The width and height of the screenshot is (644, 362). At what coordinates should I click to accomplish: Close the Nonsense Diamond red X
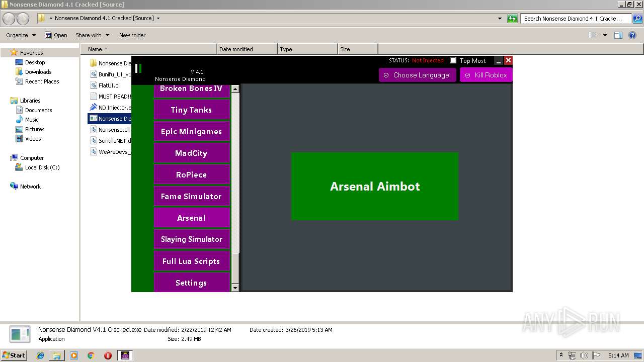coord(508,60)
